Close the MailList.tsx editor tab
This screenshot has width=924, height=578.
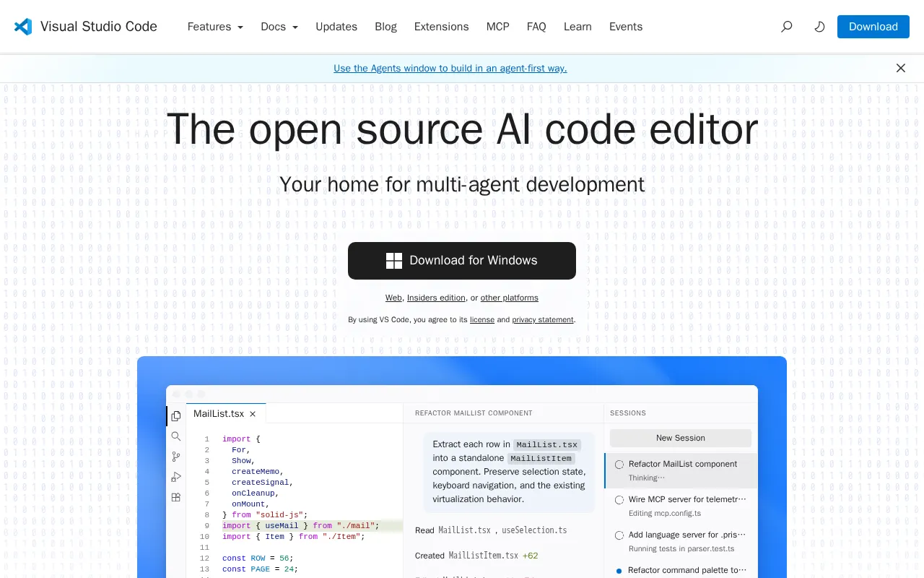tap(253, 414)
